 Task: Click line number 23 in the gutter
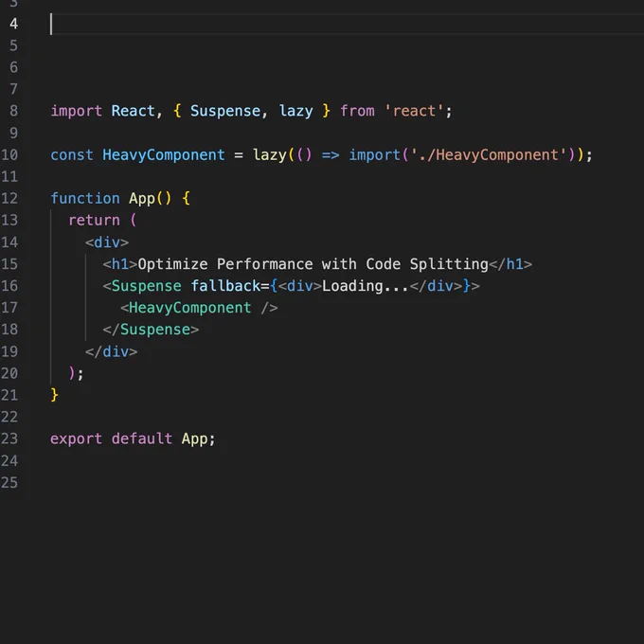pos(9,438)
